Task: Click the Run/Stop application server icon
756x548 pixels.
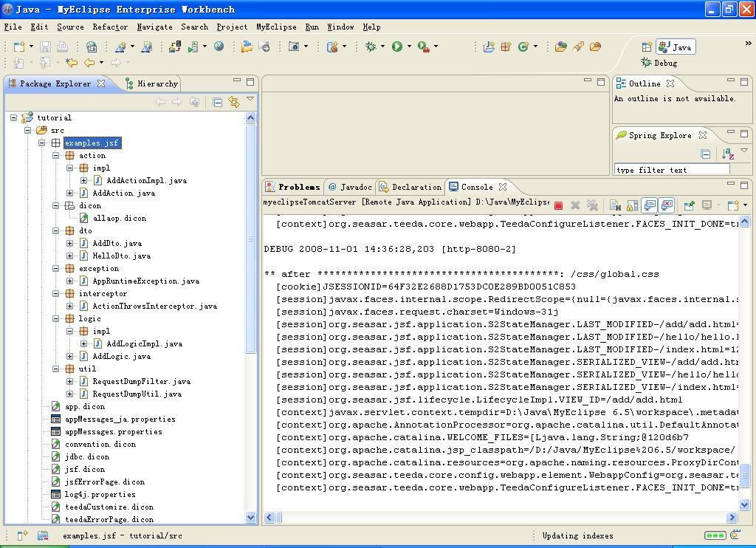Action: point(193,47)
